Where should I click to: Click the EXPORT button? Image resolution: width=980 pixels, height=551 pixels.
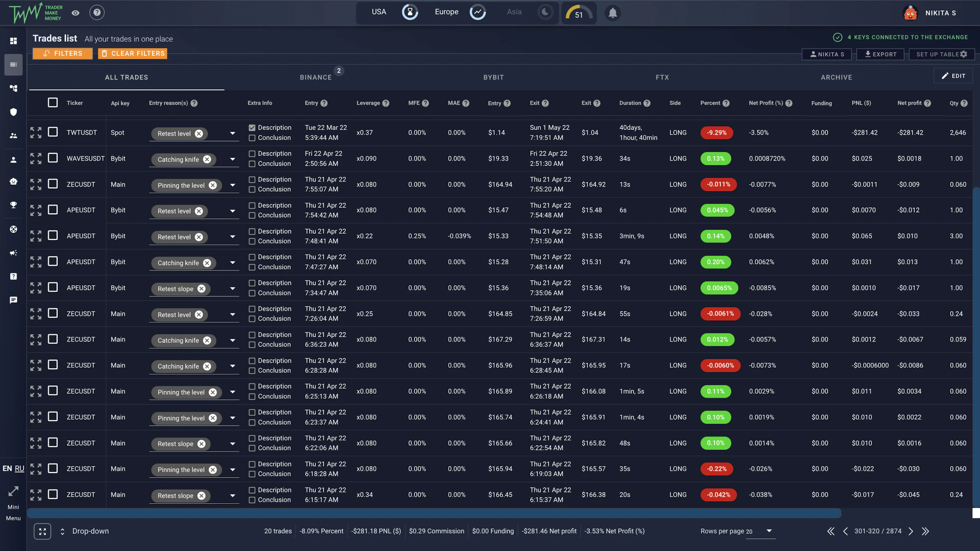[880, 54]
